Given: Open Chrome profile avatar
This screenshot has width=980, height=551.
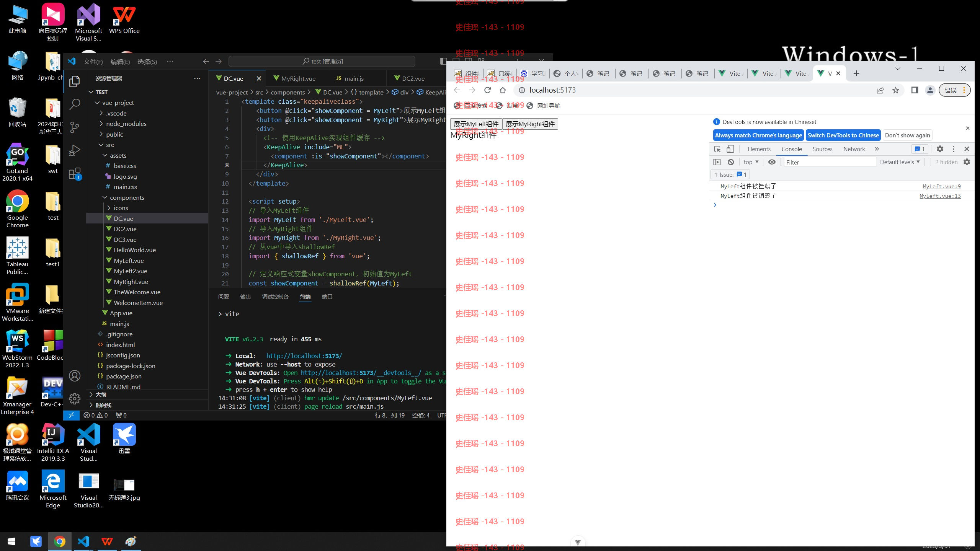Looking at the screenshot, I should pyautogui.click(x=930, y=90).
